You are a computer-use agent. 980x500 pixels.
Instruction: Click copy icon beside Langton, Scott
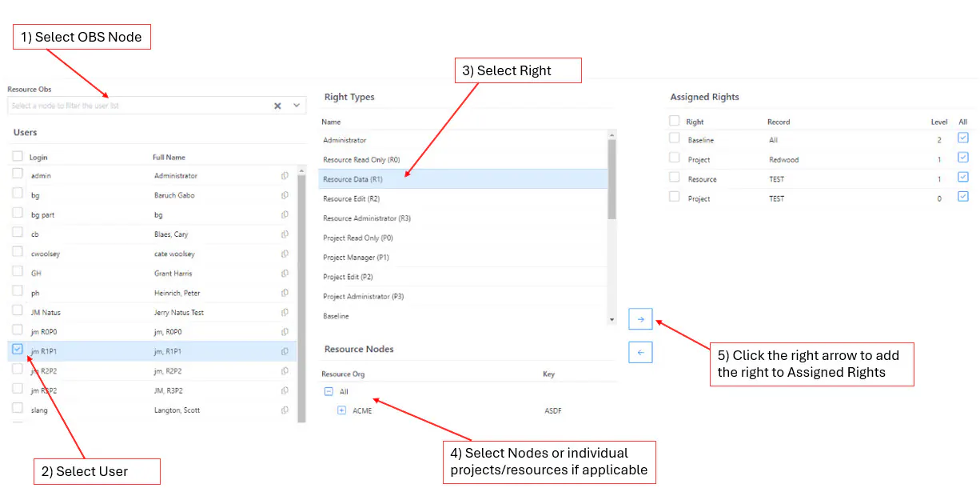click(285, 410)
